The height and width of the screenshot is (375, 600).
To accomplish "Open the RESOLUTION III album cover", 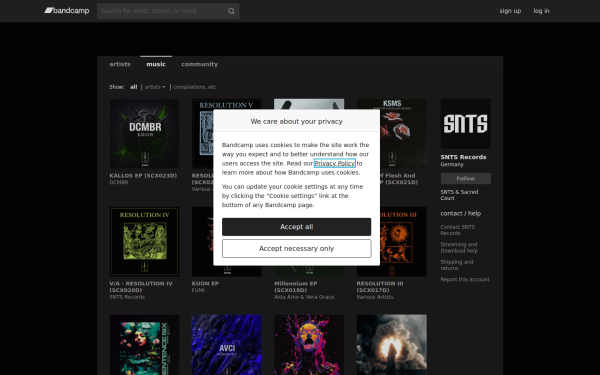I will pos(403,241).
